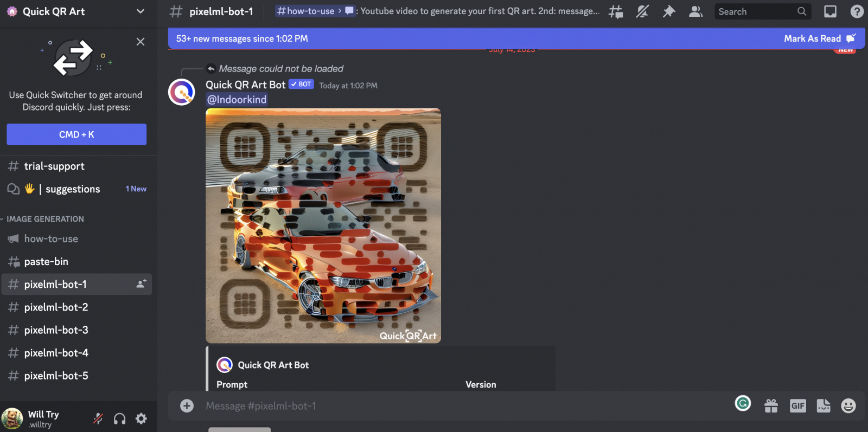Open the Inbox icon

[831, 11]
